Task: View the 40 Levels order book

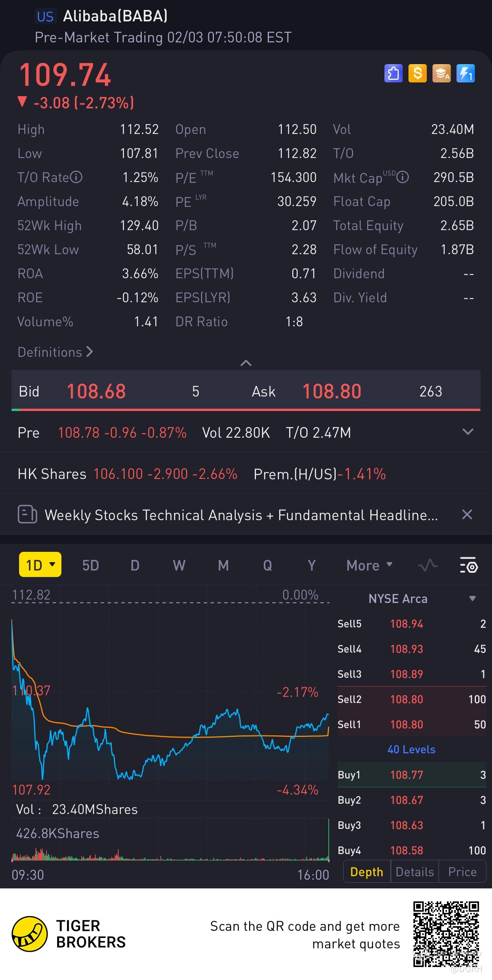Action: (411, 750)
